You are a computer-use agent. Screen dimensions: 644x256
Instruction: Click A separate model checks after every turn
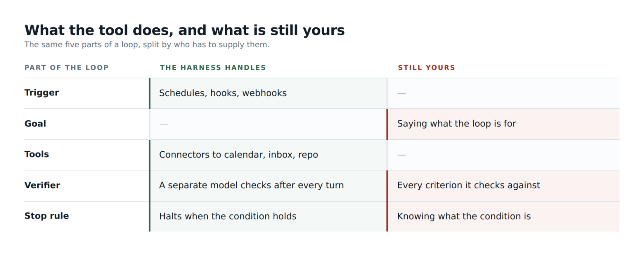251,185
